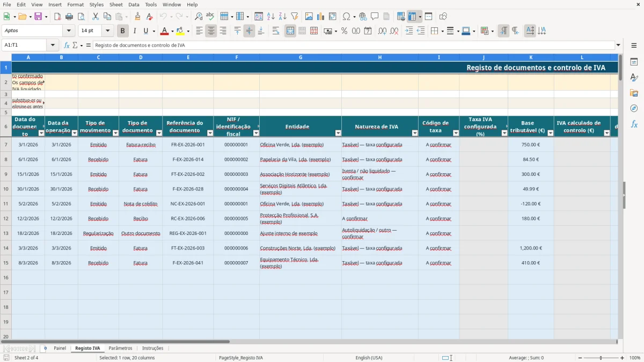Expand the formula bar arrow

(x=618, y=46)
